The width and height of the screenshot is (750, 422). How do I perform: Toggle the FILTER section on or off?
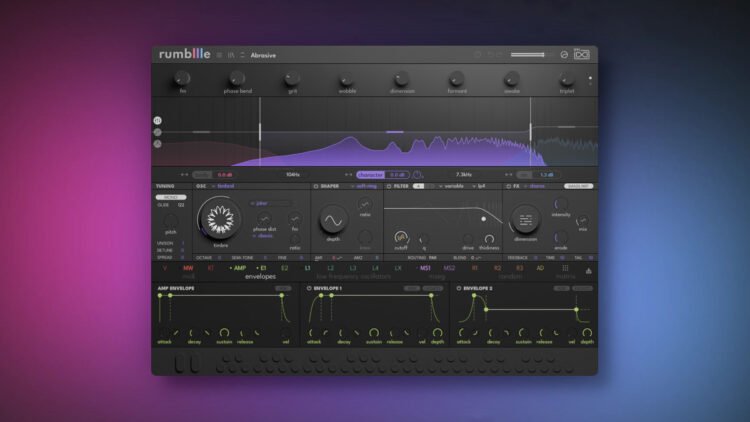[x=389, y=186]
